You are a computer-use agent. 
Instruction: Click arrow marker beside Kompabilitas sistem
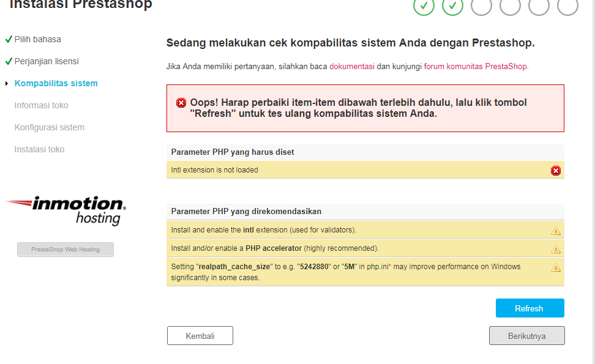[7, 83]
